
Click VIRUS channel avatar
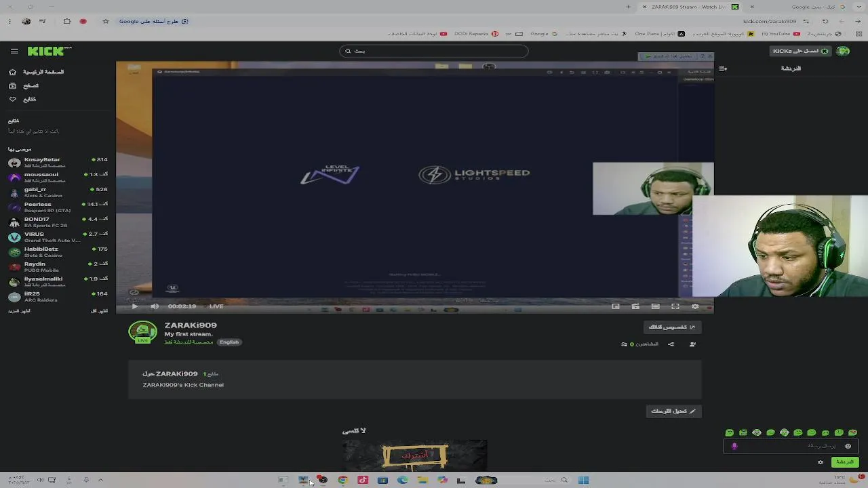click(x=14, y=237)
